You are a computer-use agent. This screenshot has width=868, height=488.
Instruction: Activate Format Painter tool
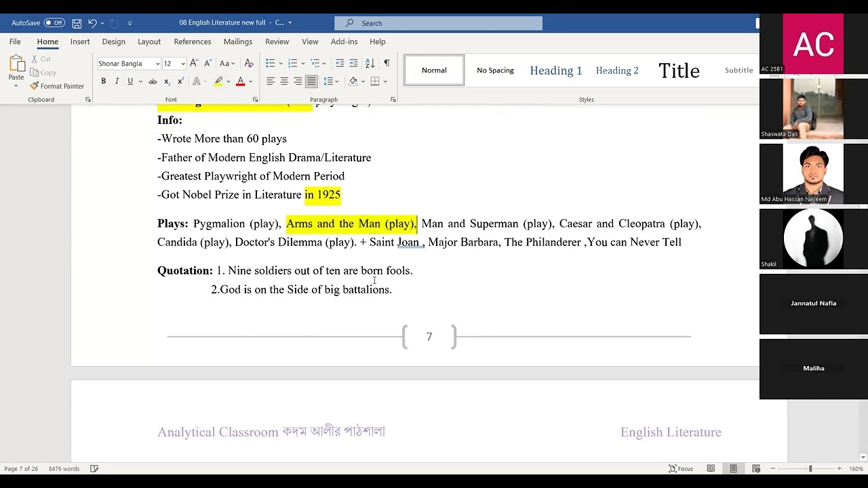pos(57,86)
